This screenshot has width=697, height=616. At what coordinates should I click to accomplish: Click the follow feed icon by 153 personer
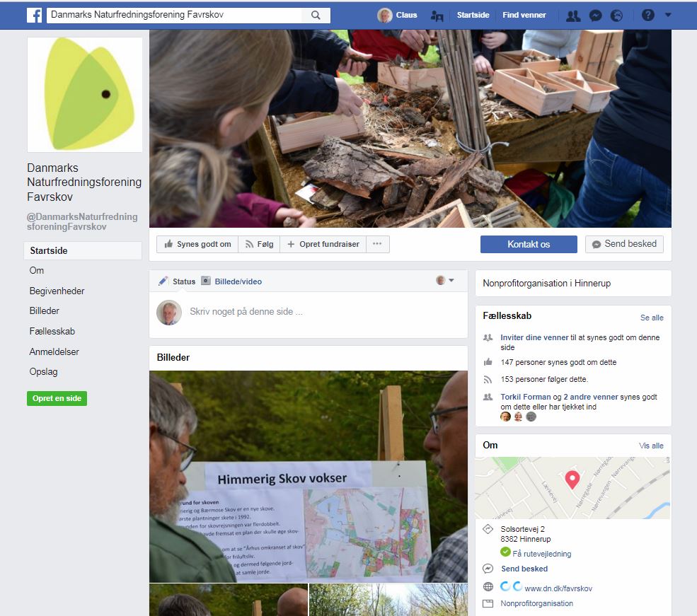[x=488, y=380]
